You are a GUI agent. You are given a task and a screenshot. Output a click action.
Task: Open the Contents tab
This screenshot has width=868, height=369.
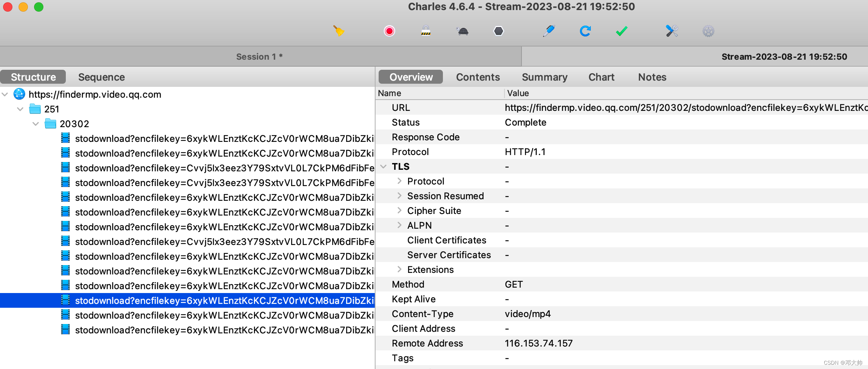click(478, 77)
